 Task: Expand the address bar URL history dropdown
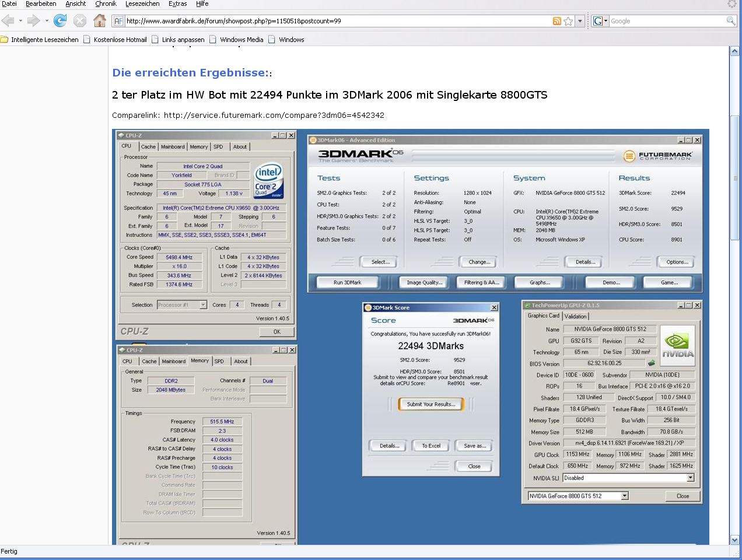coord(580,21)
